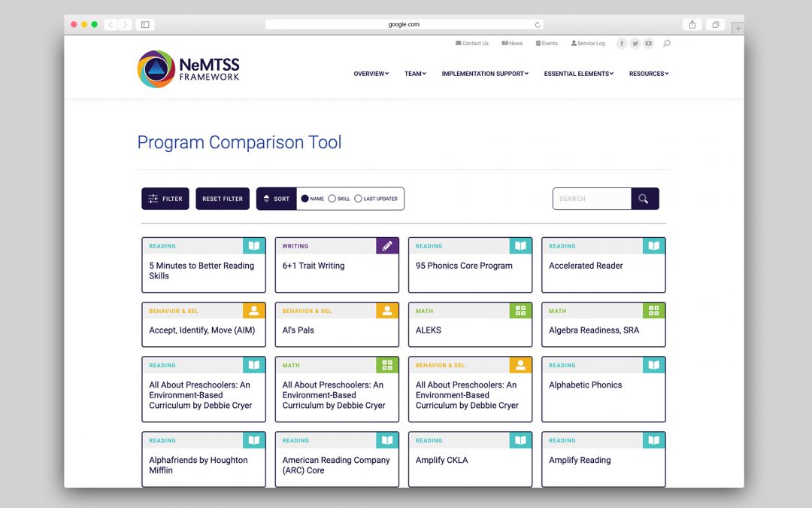
Task: Show the browser sidebar toggle icon
Action: pos(145,24)
